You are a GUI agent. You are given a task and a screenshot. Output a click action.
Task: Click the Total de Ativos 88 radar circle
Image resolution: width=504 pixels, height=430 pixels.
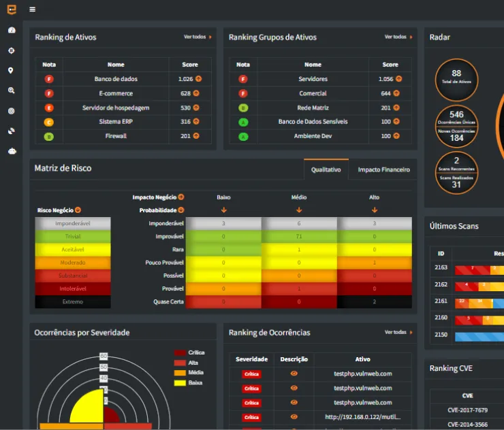(456, 80)
